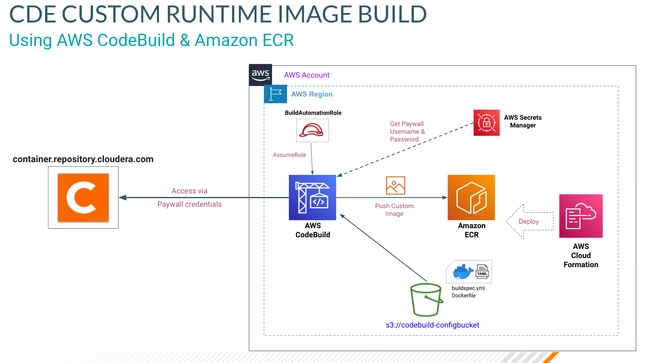The image size is (660, 363).
Task: Click the Using AWS CodeBuild & Amazon ECR subtitle
Action: tap(151, 40)
